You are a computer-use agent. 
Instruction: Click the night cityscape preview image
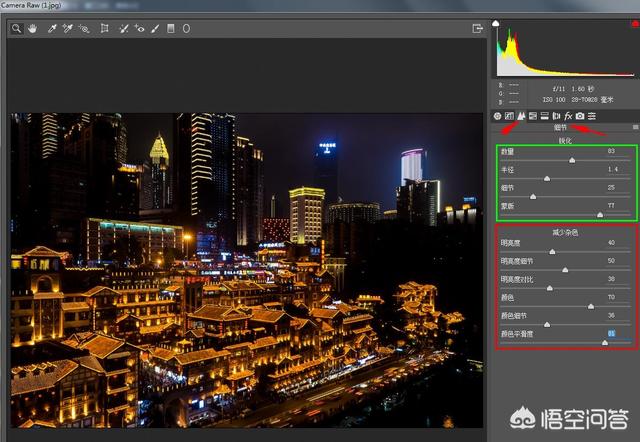[247, 270]
